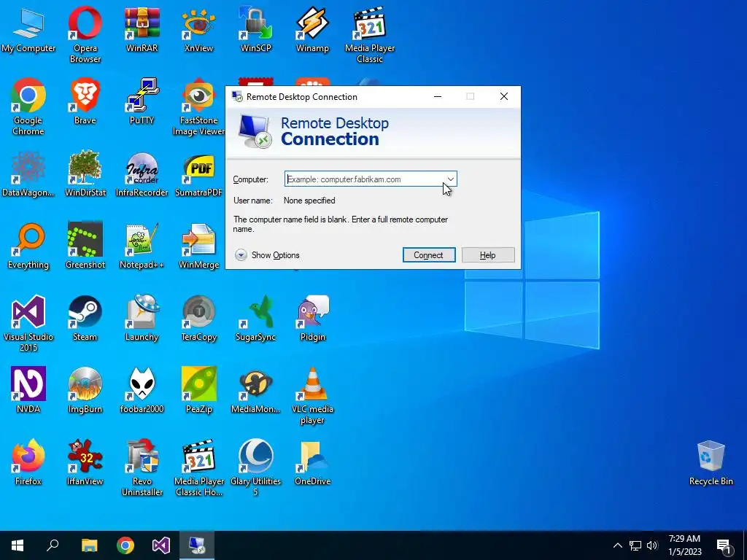This screenshot has height=560, width=747.
Task: Open WinDirStat tree icon
Action: tap(85, 174)
